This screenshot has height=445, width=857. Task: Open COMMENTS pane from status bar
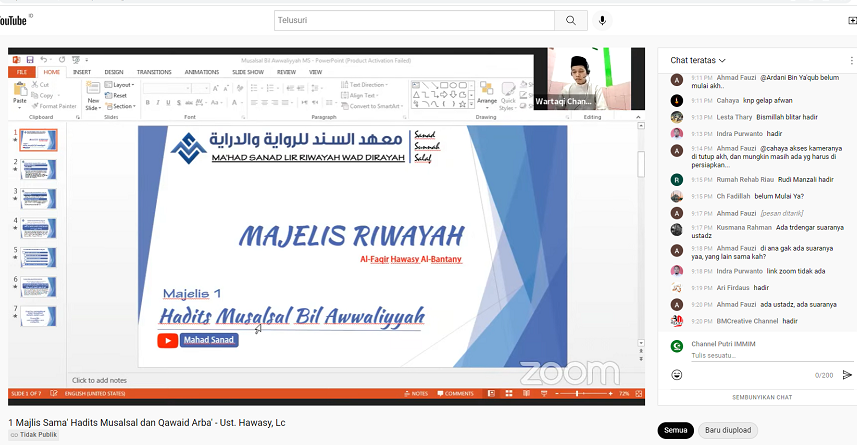455,394
